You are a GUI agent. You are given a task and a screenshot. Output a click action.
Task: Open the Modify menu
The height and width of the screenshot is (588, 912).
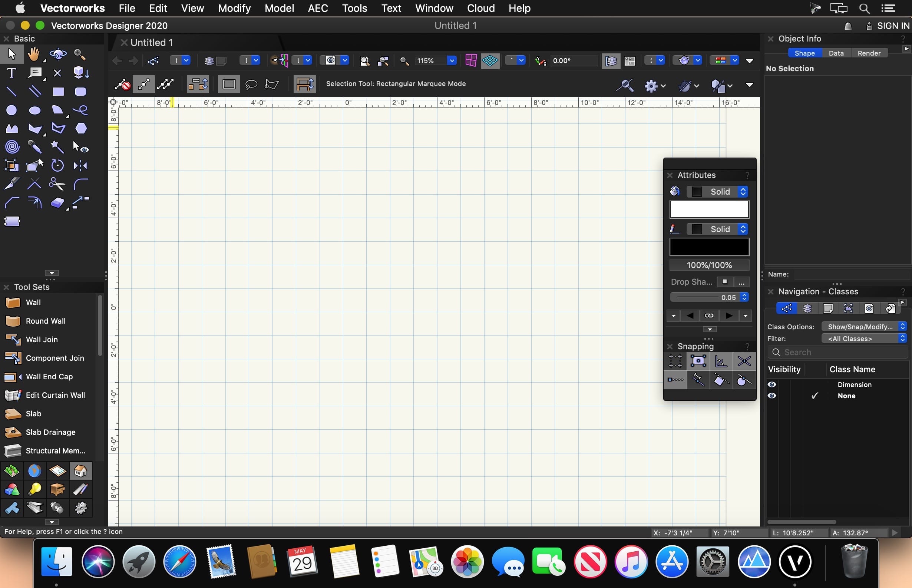coord(234,8)
